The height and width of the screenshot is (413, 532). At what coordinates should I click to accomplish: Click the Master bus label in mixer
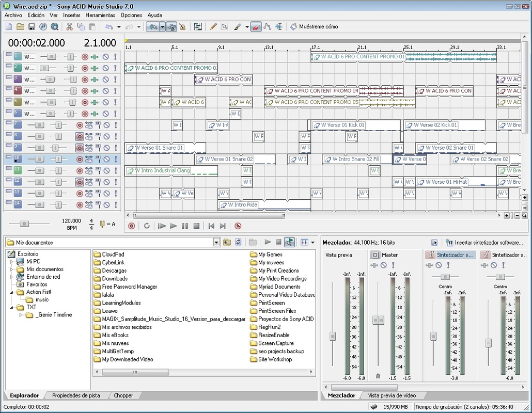coord(389,255)
